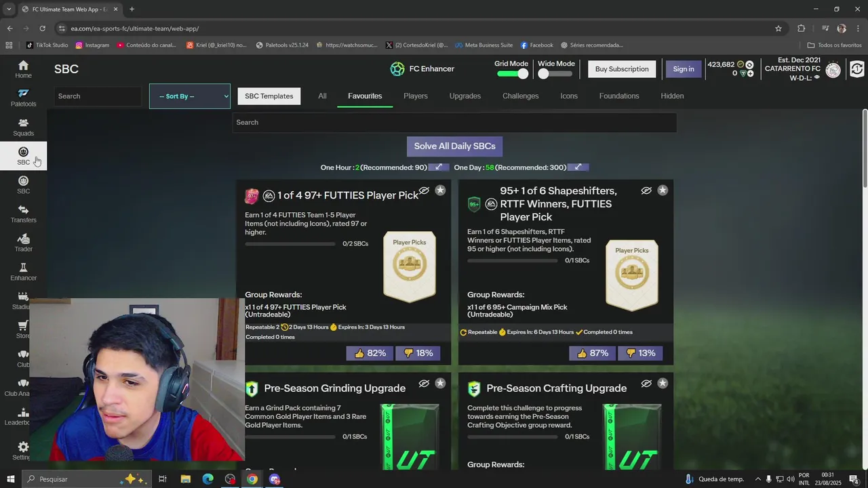Hide the 95+ Shapeshifters Player Pick SBC
The height and width of the screenshot is (488, 868).
coord(646,190)
